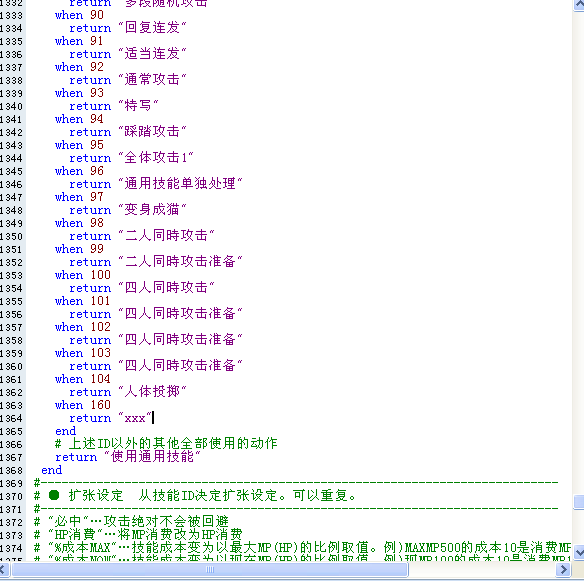Click the "when 91" line
This screenshot has height=581, width=584.
[79, 41]
